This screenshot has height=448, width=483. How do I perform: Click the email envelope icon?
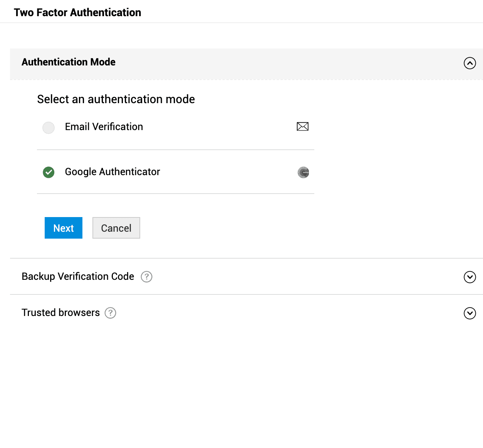point(302,127)
